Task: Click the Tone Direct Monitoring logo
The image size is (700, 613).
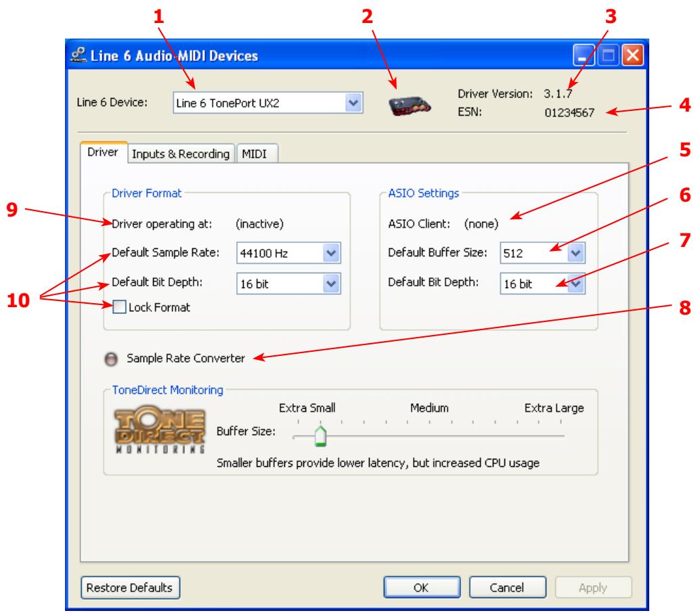Action: click(160, 430)
